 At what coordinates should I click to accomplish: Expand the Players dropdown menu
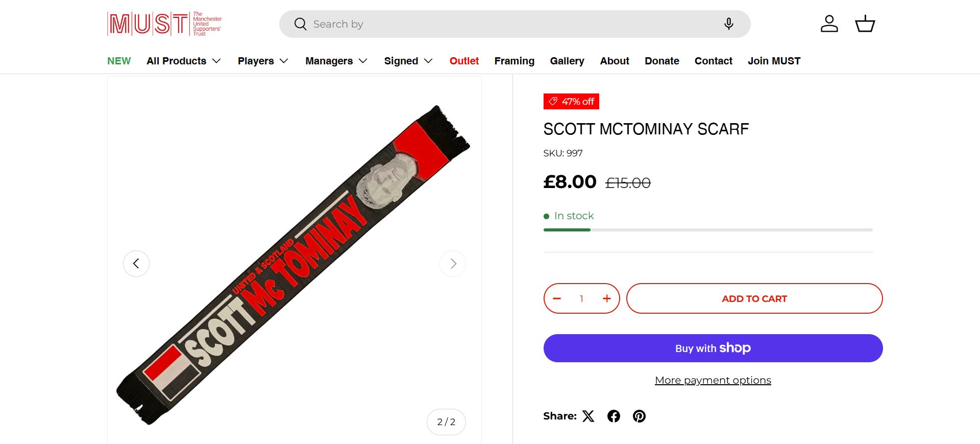(x=263, y=61)
